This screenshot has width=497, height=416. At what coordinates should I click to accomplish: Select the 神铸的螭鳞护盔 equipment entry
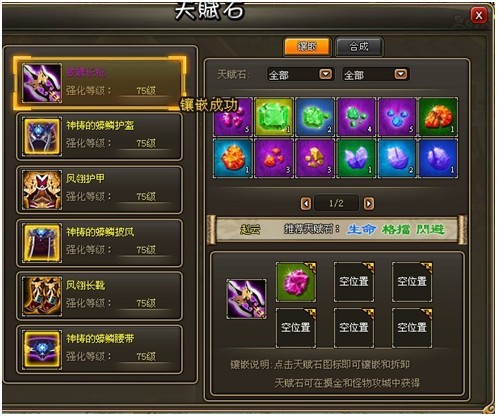[99, 136]
